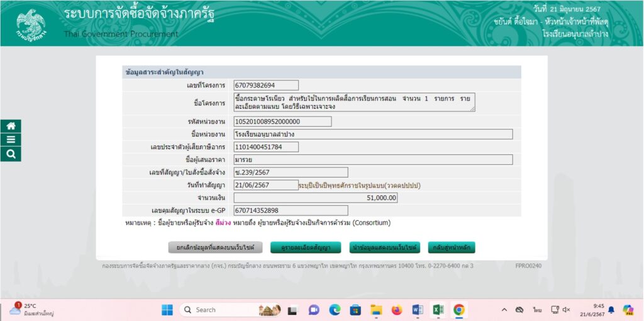Open Microsoft Edge from the taskbar
This screenshot has height=321, width=644.
coord(335,310)
